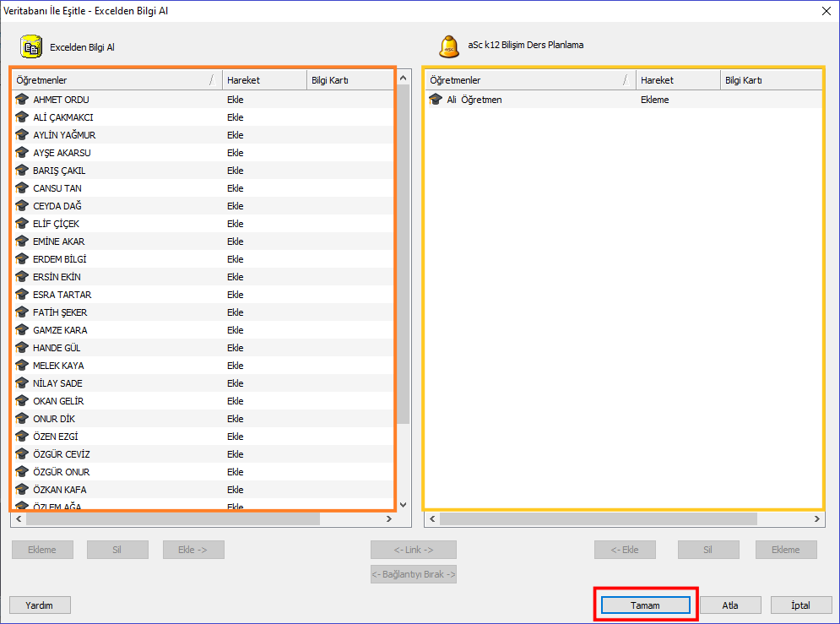
Task: Click the teacher icon for Ali Öğretmen
Action: [x=436, y=99]
